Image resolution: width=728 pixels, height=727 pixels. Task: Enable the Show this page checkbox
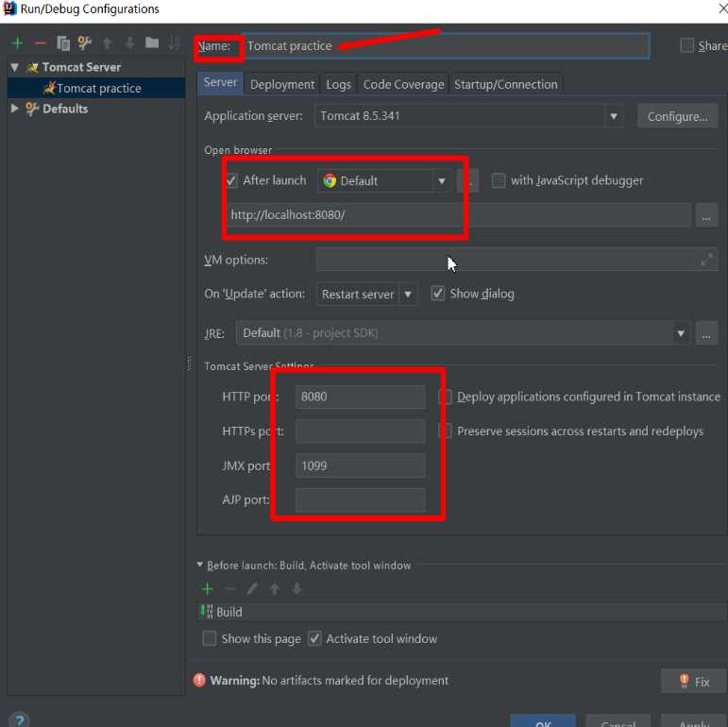point(210,638)
